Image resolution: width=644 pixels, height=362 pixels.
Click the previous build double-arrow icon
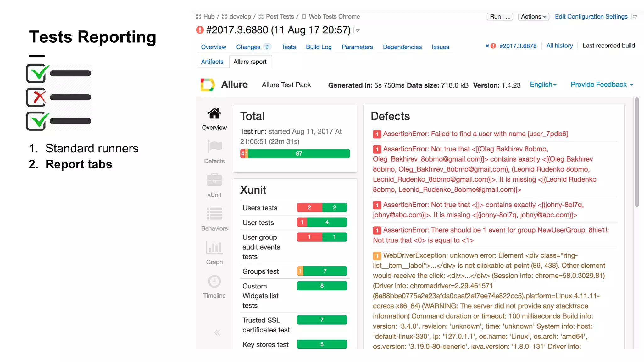point(487,46)
